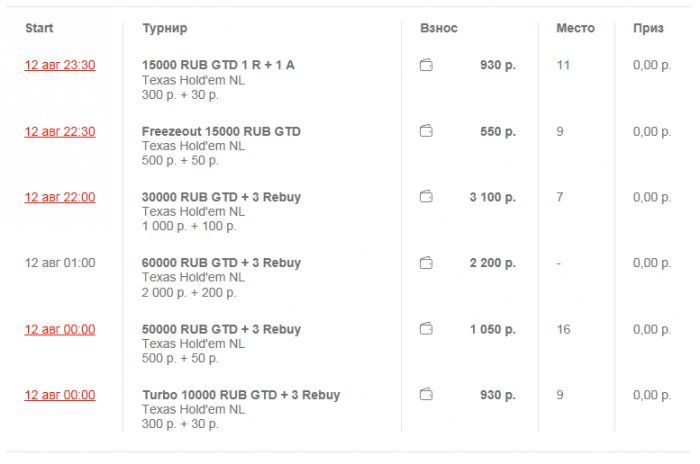Image resolution: width=700 pixels, height=464 pixels.
Task: Click the 30000 RUB GTD + 3 Rebuy title
Action: click(x=221, y=197)
